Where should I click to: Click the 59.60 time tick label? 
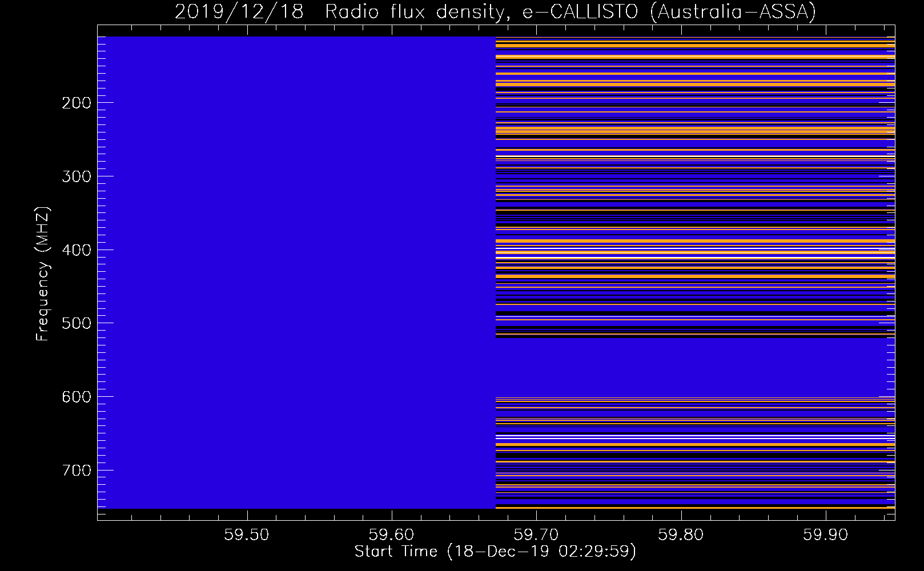pos(392,535)
